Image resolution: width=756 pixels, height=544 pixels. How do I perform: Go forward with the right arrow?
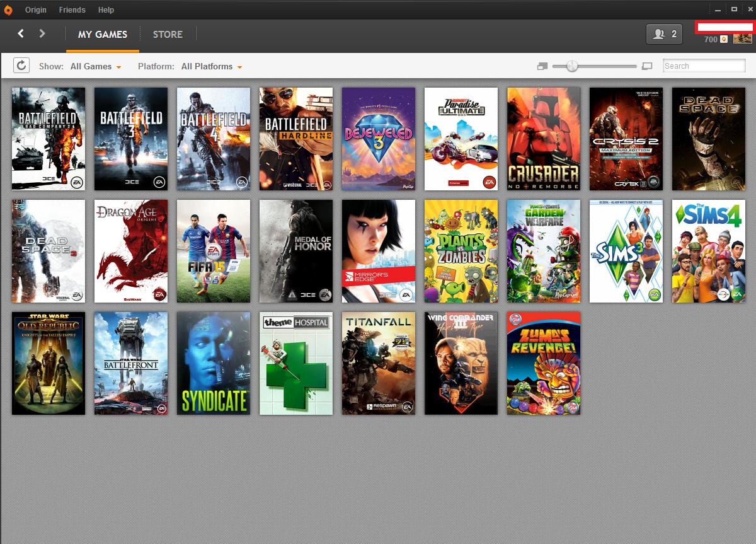[x=42, y=33]
